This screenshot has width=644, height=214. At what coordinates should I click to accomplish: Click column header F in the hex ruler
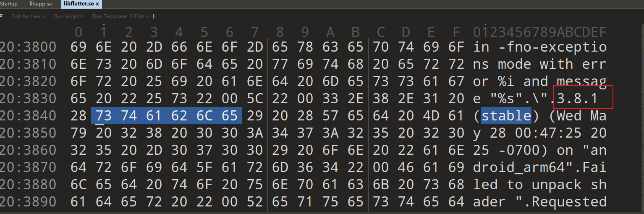pos(456,32)
